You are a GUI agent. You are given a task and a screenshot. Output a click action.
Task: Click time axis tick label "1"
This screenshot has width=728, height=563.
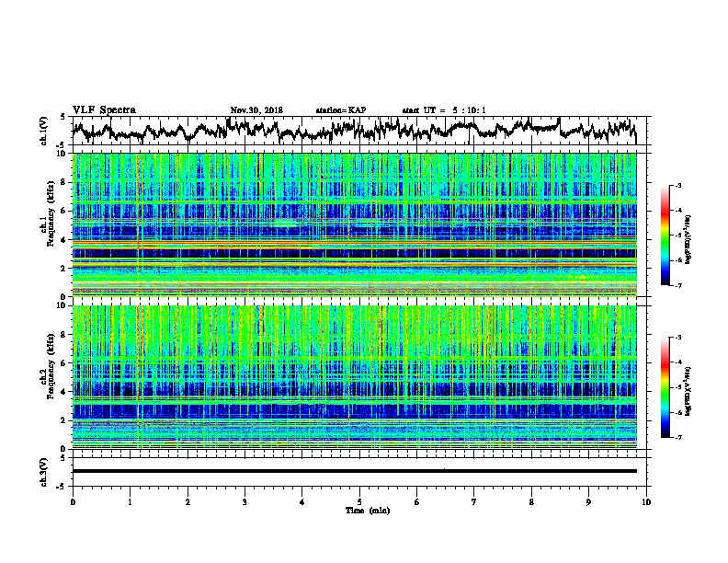(x=130, y=502)
